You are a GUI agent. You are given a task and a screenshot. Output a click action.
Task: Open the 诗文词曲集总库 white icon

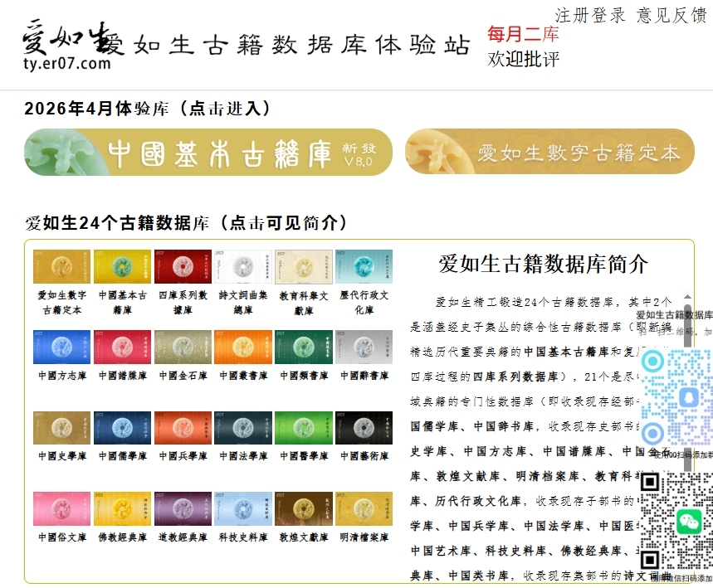pos(243,267)
